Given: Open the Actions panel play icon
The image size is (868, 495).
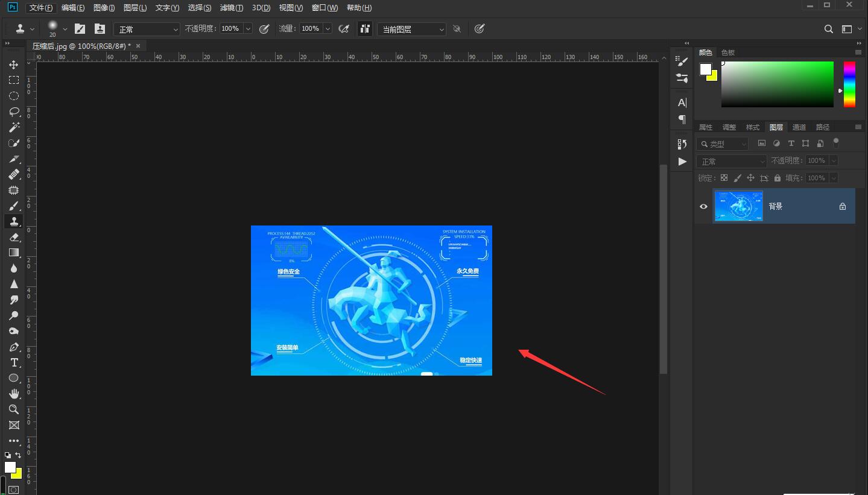Looking at the screenshot, I should coord(682,162).
